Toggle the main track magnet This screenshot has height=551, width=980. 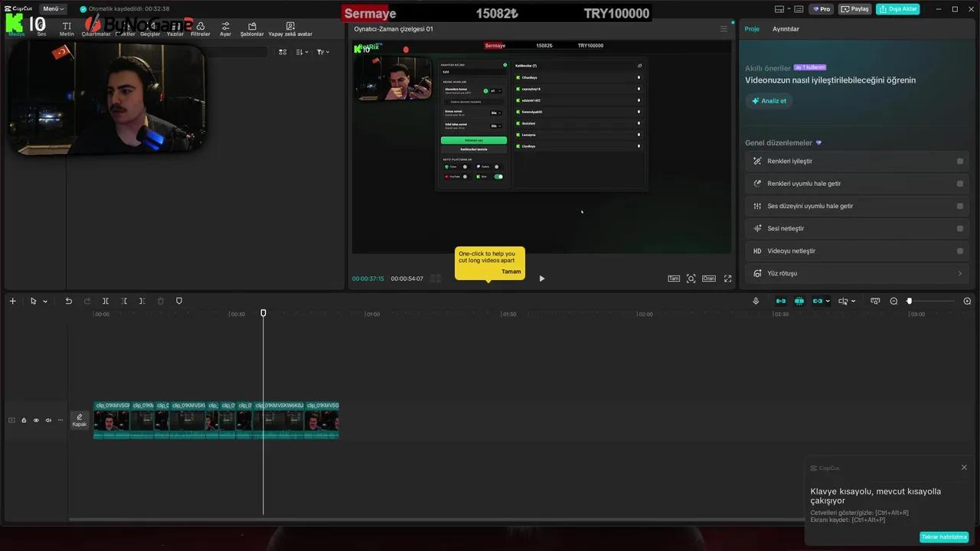click(x=780, y=302)
